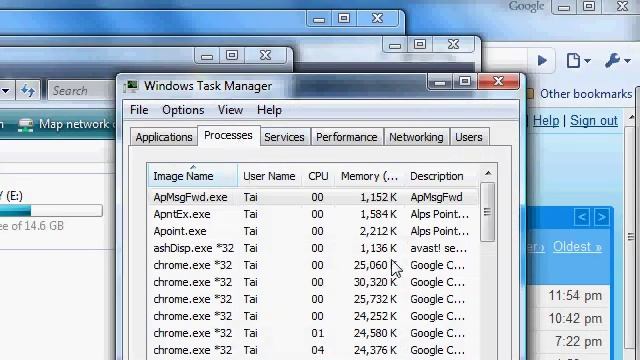Select the Apoint.exe process row

pyautogui.click(x=313, y=231)
